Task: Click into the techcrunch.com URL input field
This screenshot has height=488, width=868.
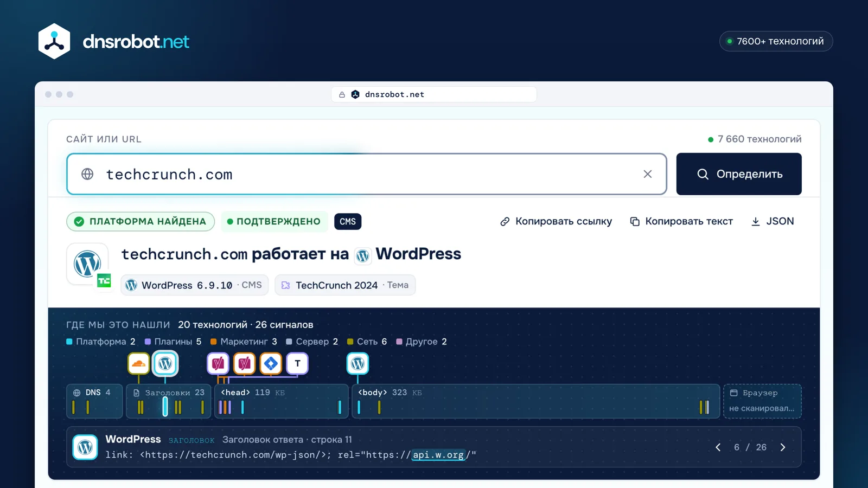Action: point(367,174)
